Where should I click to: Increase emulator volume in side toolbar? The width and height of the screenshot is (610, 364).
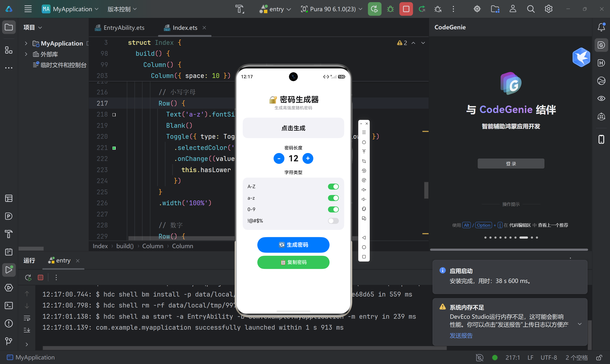pyautogui.click(x=364, y=190)
